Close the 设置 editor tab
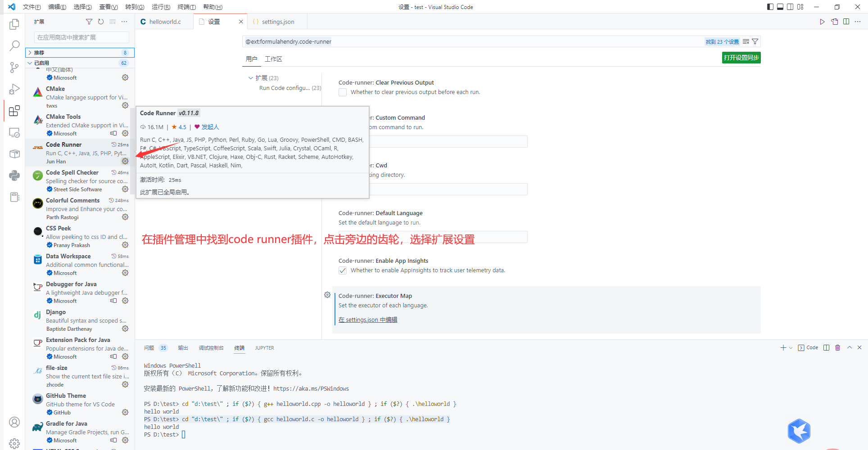The height and width of the screenshot is (450, 868). click(241, 22)
